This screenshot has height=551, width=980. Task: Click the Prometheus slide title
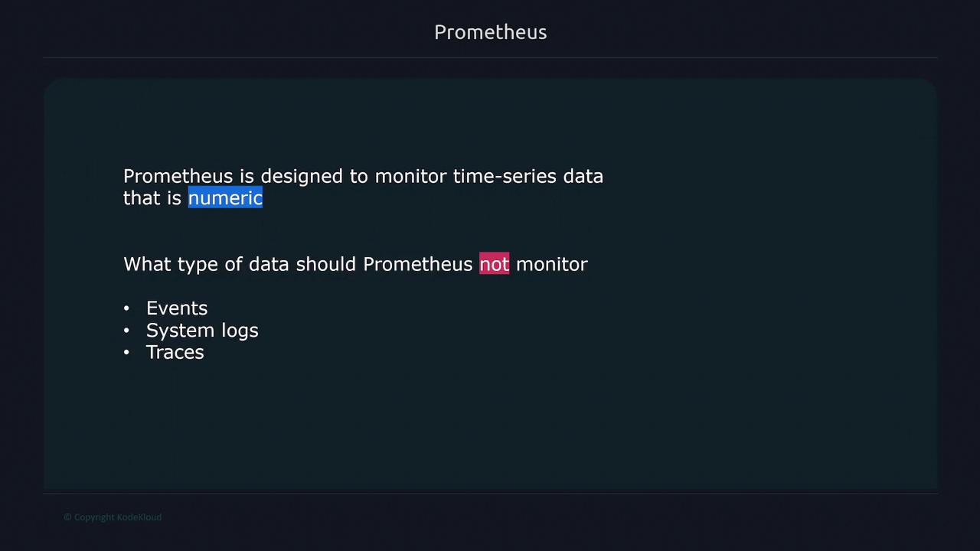pos(490,32)
